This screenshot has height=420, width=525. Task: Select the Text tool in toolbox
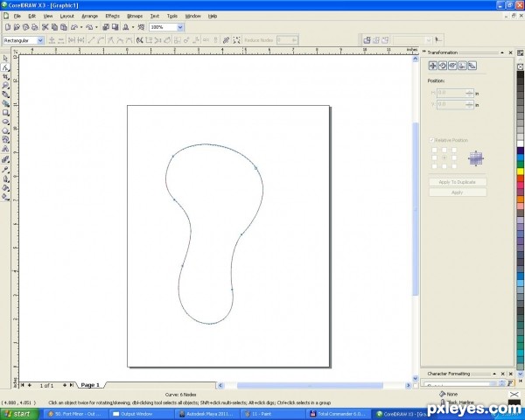pyautogui.click(x=5, y=149)
